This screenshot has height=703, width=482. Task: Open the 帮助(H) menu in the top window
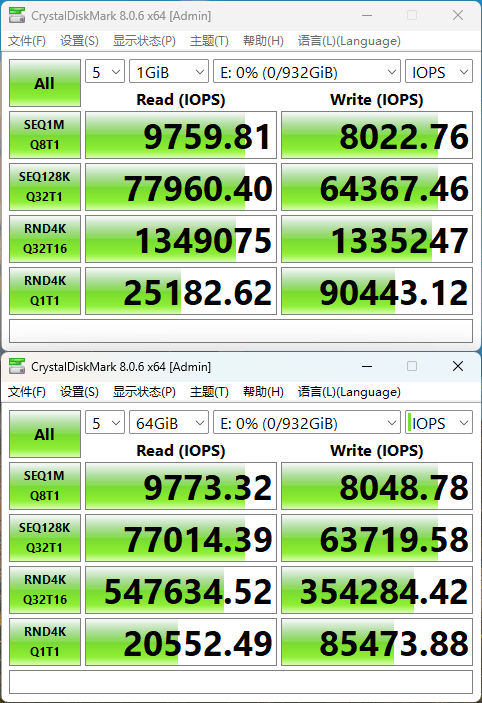point(263,41)
